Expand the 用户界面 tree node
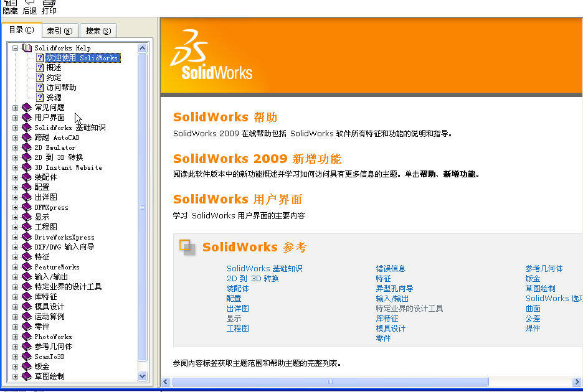583x392 pixels. pos(15,118)
